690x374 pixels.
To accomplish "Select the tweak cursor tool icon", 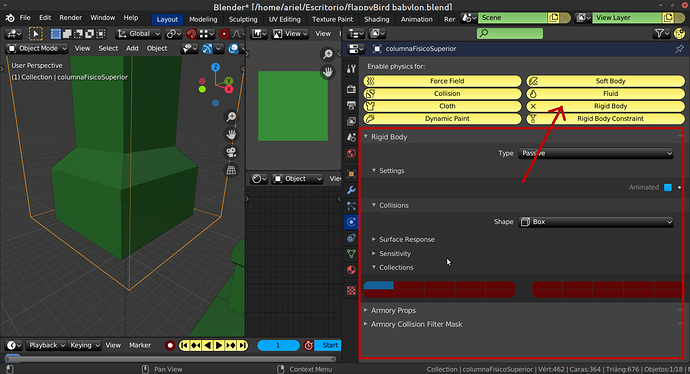I will (36, 34).
